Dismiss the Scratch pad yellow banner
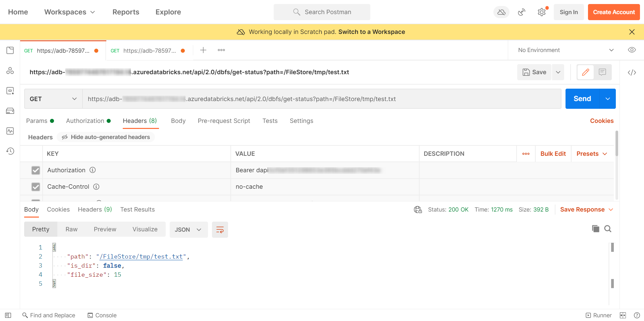Image resolution: width=644 pixels, height=321 pixels. (632, 32)
